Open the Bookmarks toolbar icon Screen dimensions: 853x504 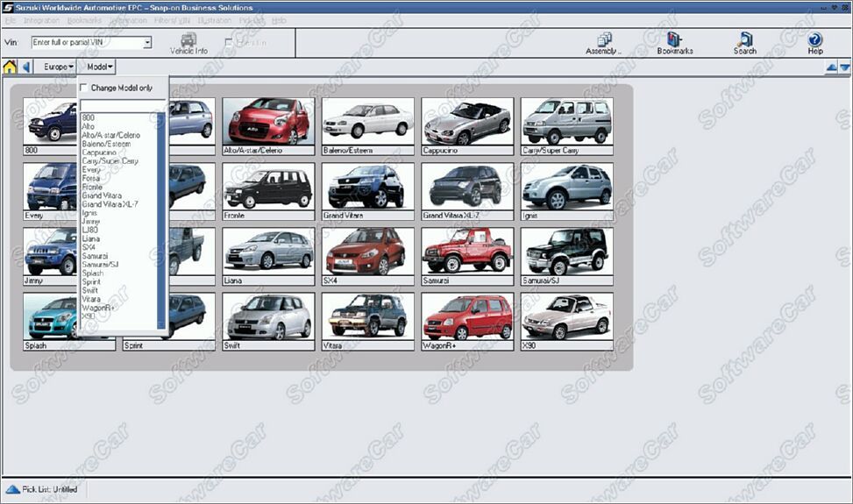point(674,43)
